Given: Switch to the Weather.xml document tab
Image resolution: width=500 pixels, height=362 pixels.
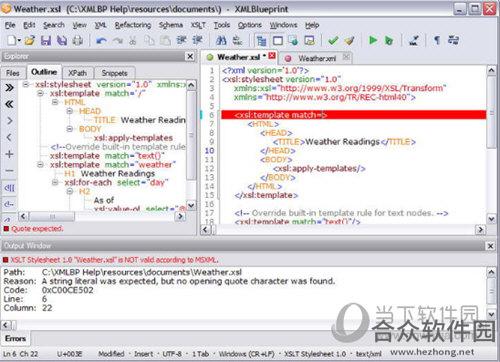Looking at the screenshot, I should (317, 59).
